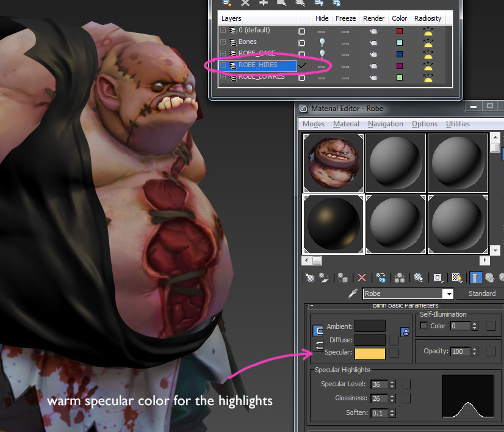The height and width of the screenshot is (432, 504).
Task: Click the sample slots scroll down arrow
Action: click(495, 250)
